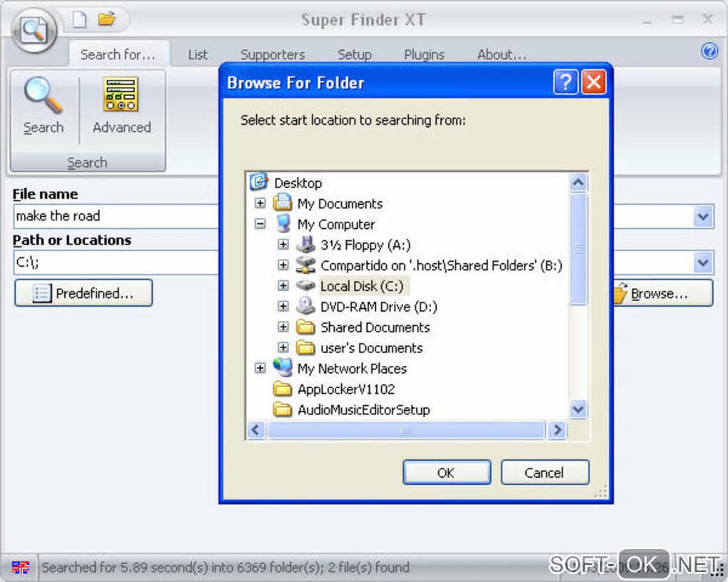Select the AppLockerV1102 folder icon
728x582 pixels.
click(x=283, y=388)
